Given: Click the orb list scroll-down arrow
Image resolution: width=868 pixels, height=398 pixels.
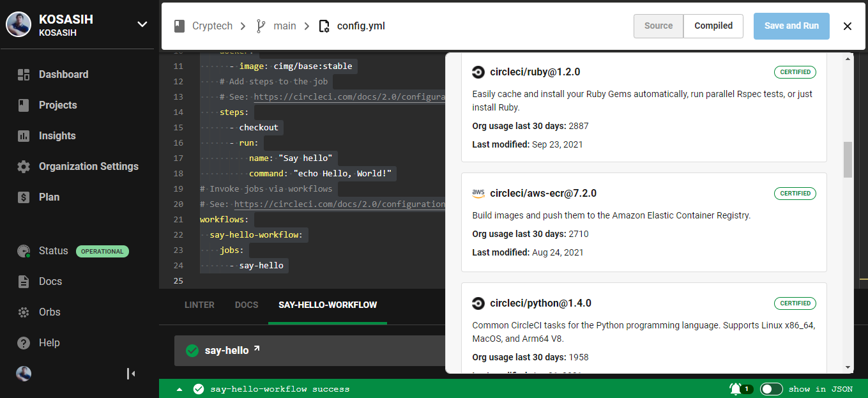Looking at the screenshot, I should click(x=848, y=367).
